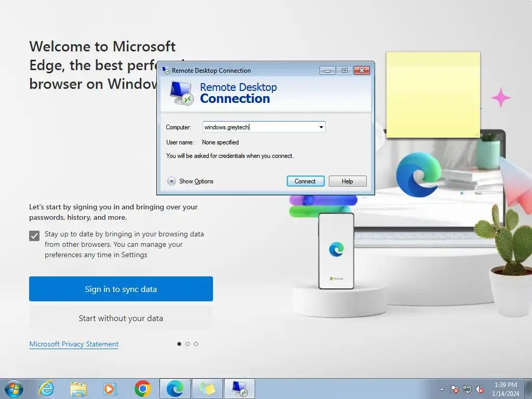532x399 pixels.
Task: Click the Remote Desktop maximize button
Action: pos(344,71)
